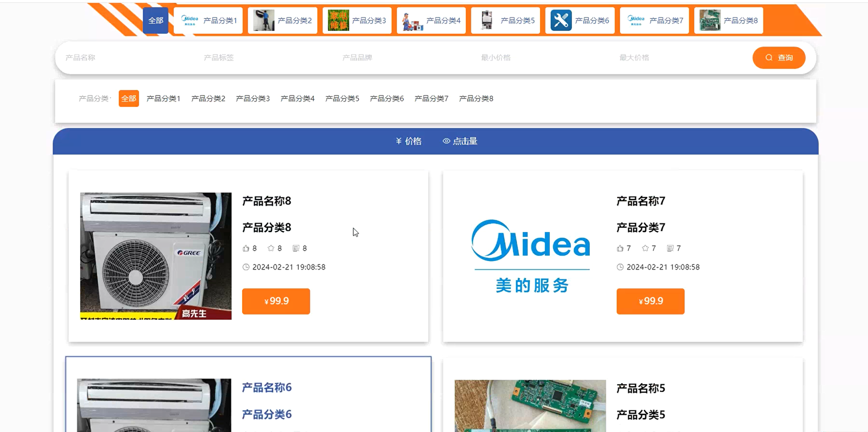Filter by 产品分类6 in filter row
This screenshot has height=432, width=868.
[387, 98]
